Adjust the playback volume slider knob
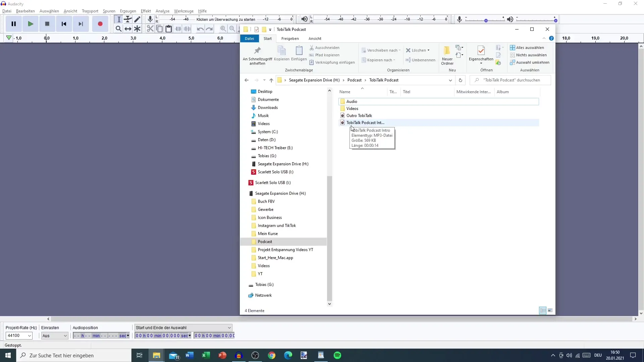This screenshot has width=644, height=362. click(x=556, y=21)
